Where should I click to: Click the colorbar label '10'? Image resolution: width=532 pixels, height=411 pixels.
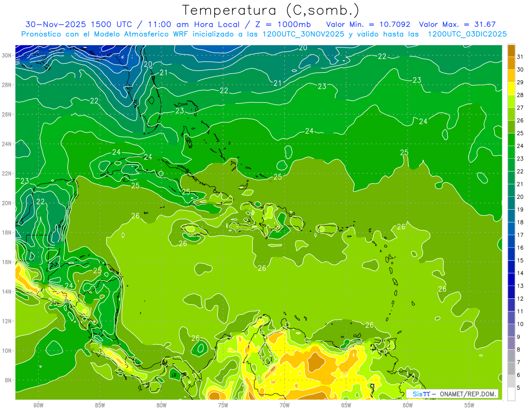point(520,324)
